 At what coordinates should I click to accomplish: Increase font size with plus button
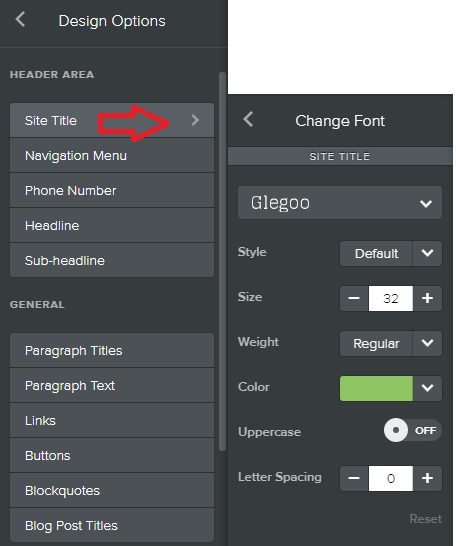coord(427,298)
